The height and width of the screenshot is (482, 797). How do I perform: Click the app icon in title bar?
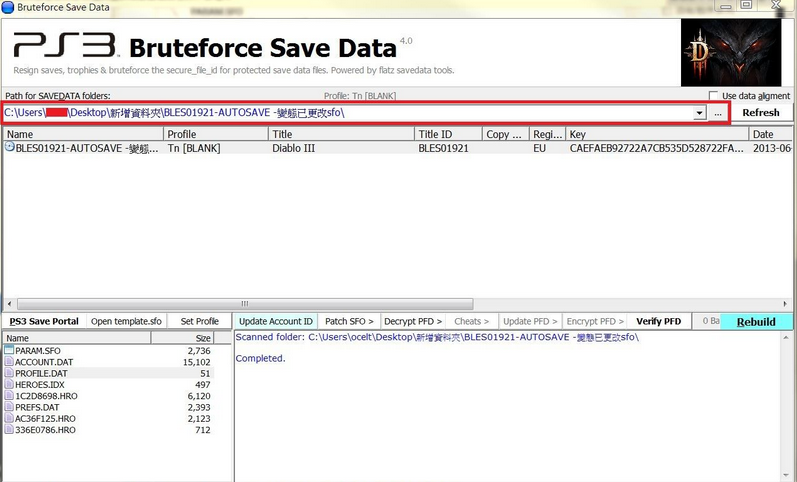9,6
